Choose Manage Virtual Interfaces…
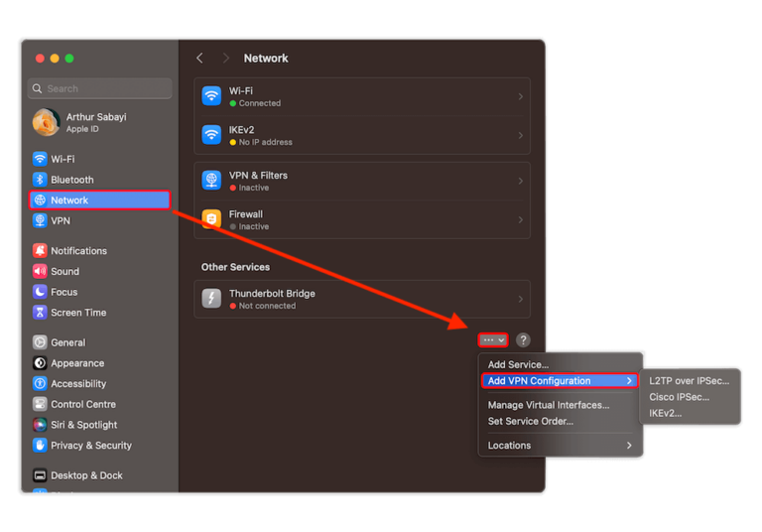Screen dimensions: 762x532 [x=561, y=405]
